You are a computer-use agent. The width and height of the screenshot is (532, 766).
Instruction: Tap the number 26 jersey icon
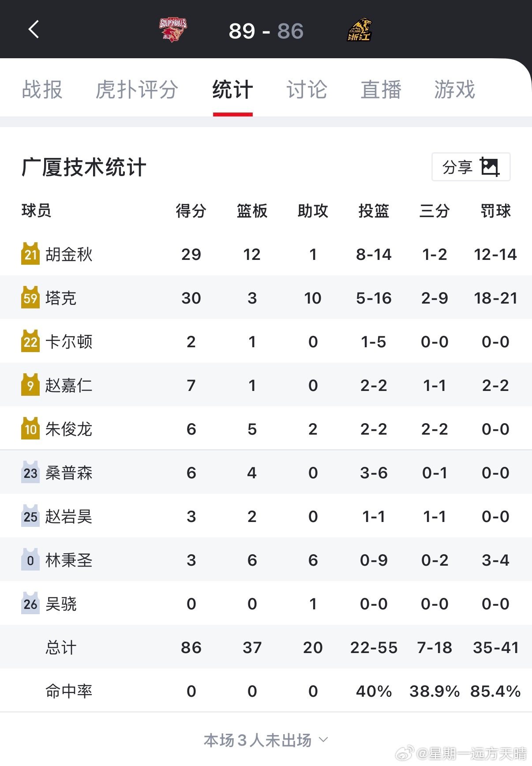(x=30, y=603)
